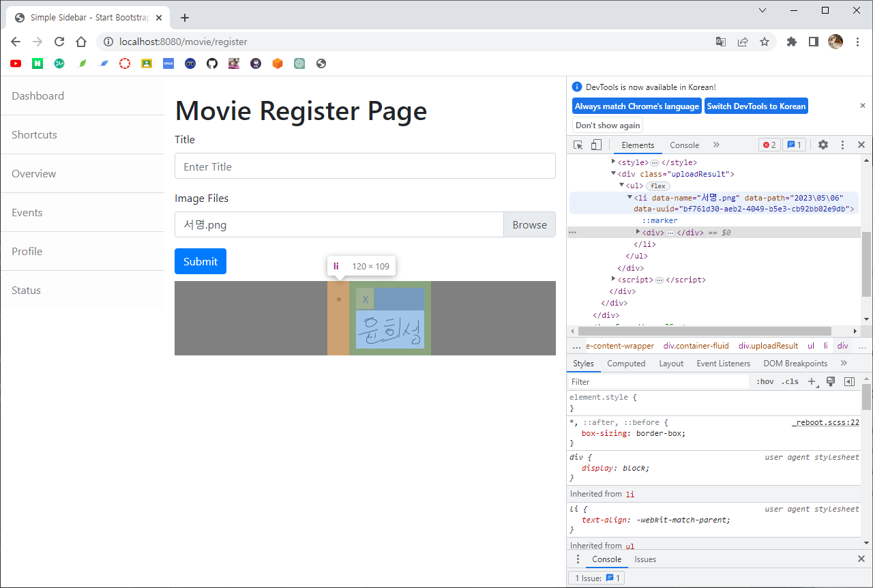The height and width of the screenshot is (588, 873).
Task: Close the DevTools panel
Action: point(861,145)
